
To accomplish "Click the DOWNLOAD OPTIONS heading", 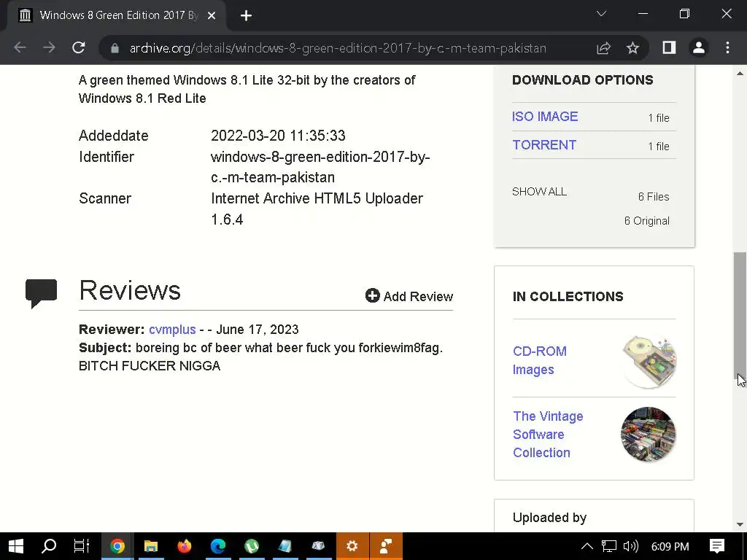I will [583, 80].
